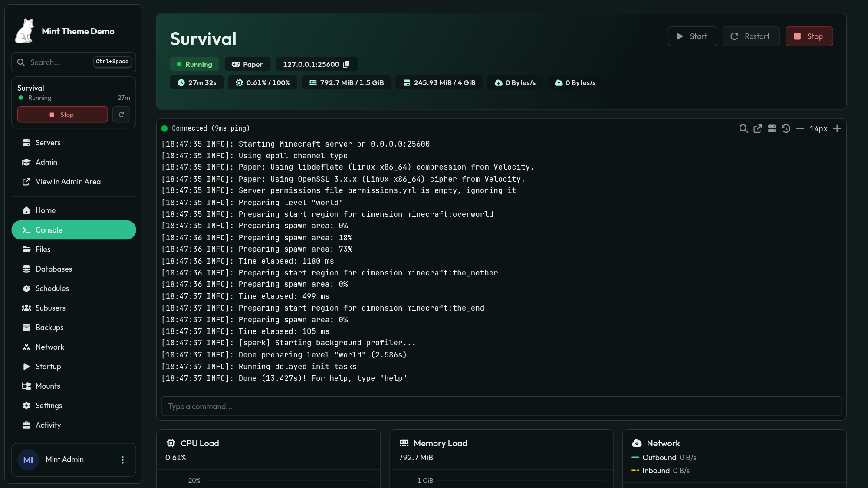Open the Servers page
Screen dimensions: 868x488
(73, 143)
